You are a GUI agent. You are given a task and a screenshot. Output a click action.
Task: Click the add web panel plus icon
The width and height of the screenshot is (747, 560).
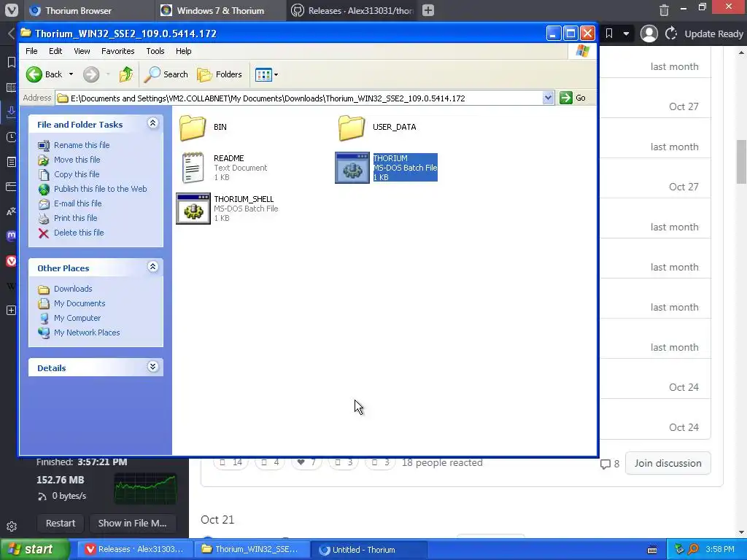point(11,311)
